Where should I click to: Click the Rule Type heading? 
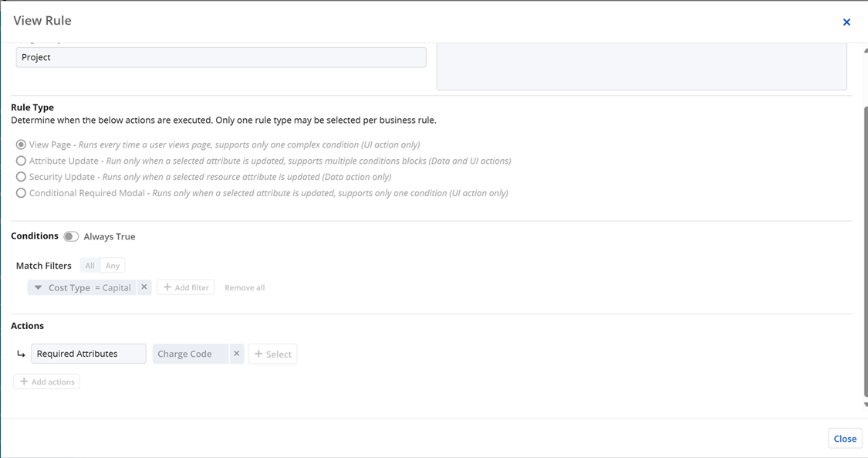pos(32,107)
